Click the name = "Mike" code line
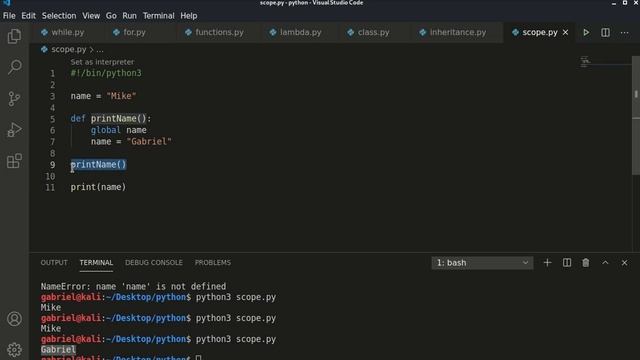 coord(103,96)
